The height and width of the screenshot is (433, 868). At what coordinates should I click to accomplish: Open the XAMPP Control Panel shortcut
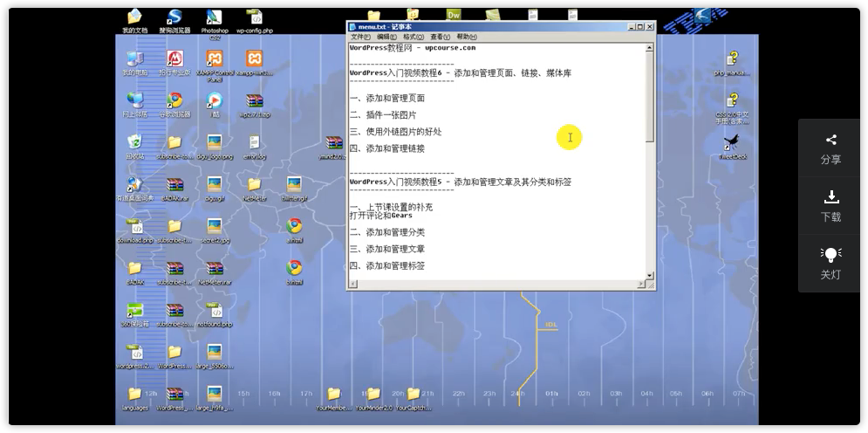(215, 65)
